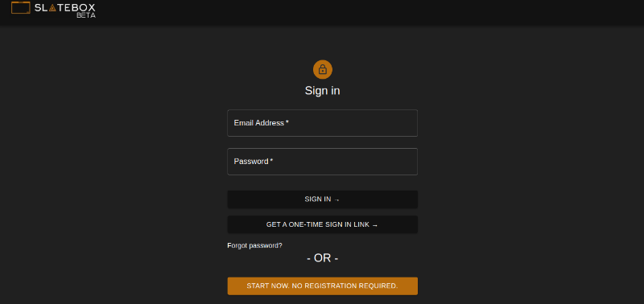Image resolution: width=644 pixels, height=304 pixels.
Task: Click the SLATEBOX wordmark text
Action: 65,7
